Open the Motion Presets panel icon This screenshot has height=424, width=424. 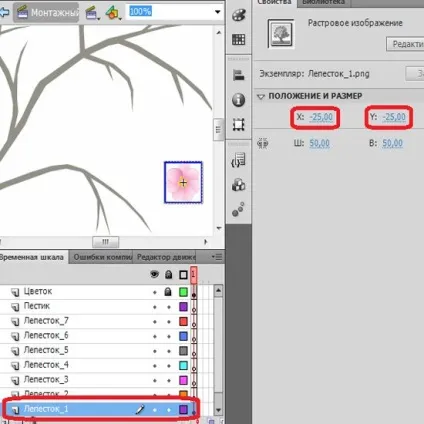pos(239,209)
